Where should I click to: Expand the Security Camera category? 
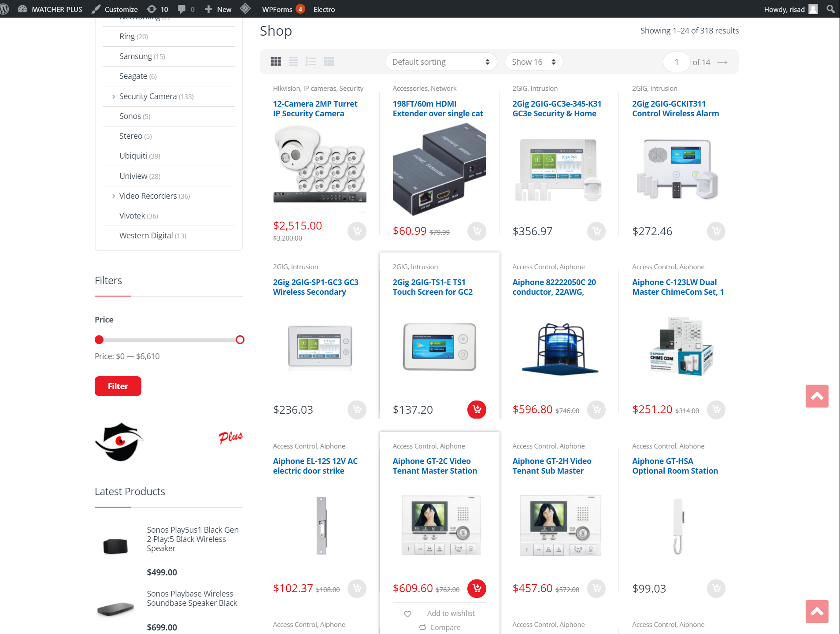pyautogui.click(x=114, y=96)
